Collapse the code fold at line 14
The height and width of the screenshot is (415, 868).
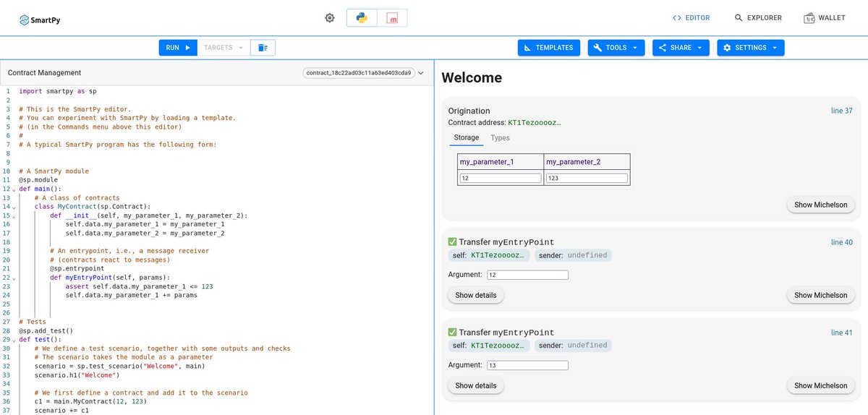tap(14, 208)
